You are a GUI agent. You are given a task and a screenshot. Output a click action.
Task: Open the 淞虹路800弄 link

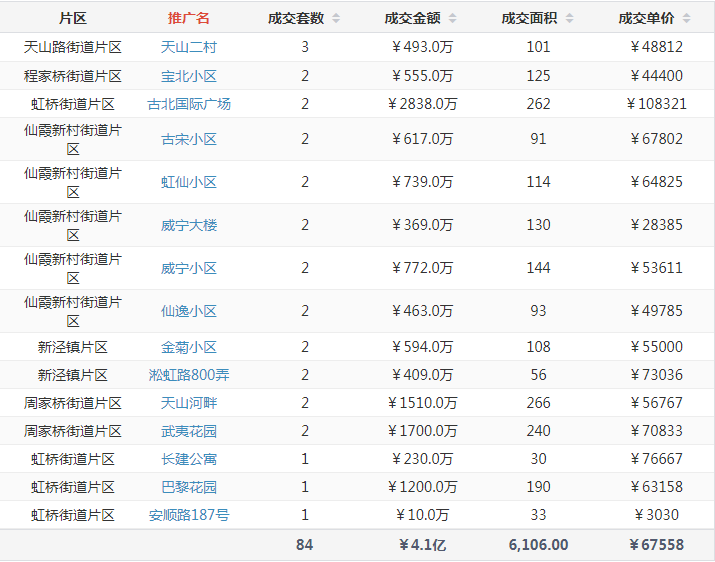tap(189, 375)
